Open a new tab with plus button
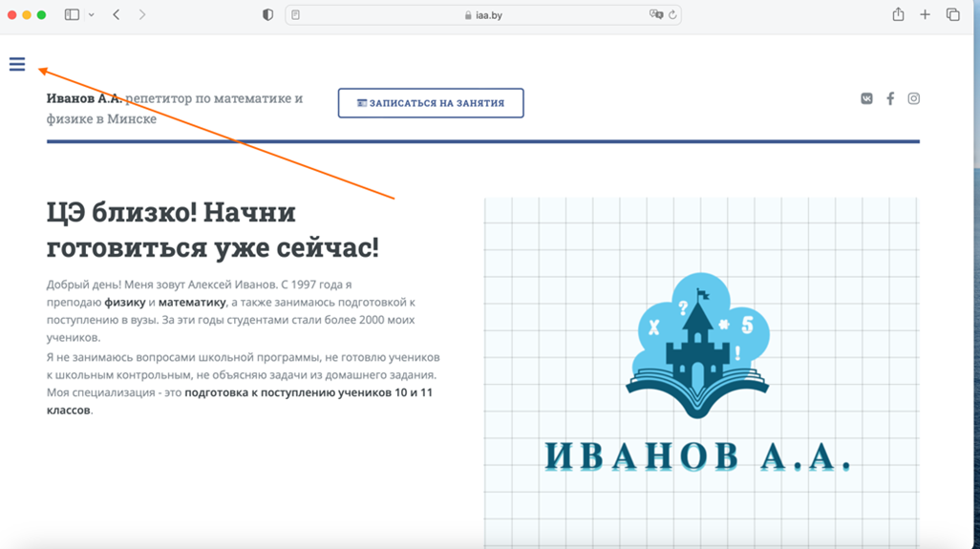980x549 pixels. pyautogui.click(x=925, y=15)
